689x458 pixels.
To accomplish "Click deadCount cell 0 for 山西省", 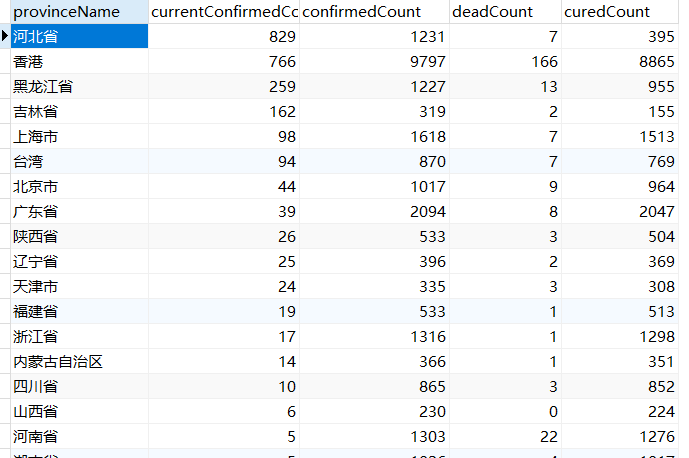I will (x=505, y=412).
